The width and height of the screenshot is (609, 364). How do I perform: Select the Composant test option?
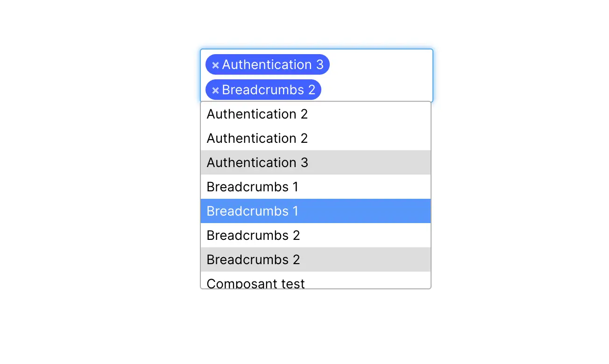coord(316,280)
